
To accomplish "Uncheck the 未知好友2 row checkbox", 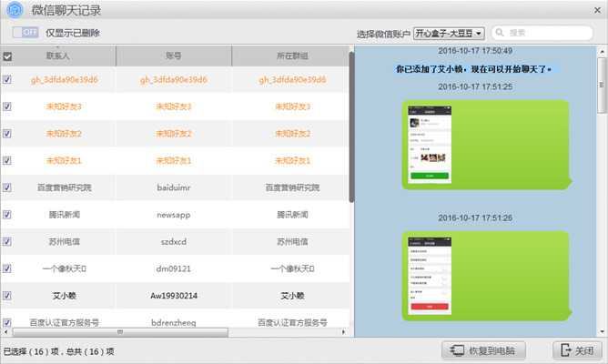I will (7, 134).
